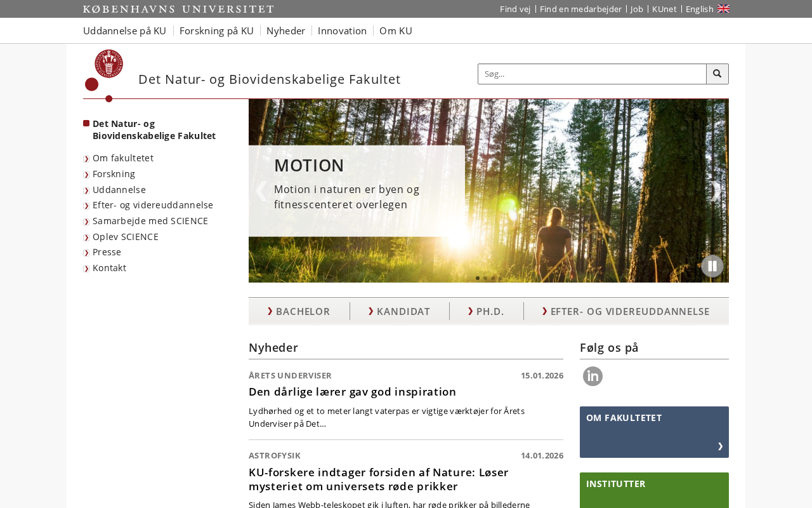Open the KU-forskere indtager forsiden af Nature article

pyautogui.click(x=379, y=479)
